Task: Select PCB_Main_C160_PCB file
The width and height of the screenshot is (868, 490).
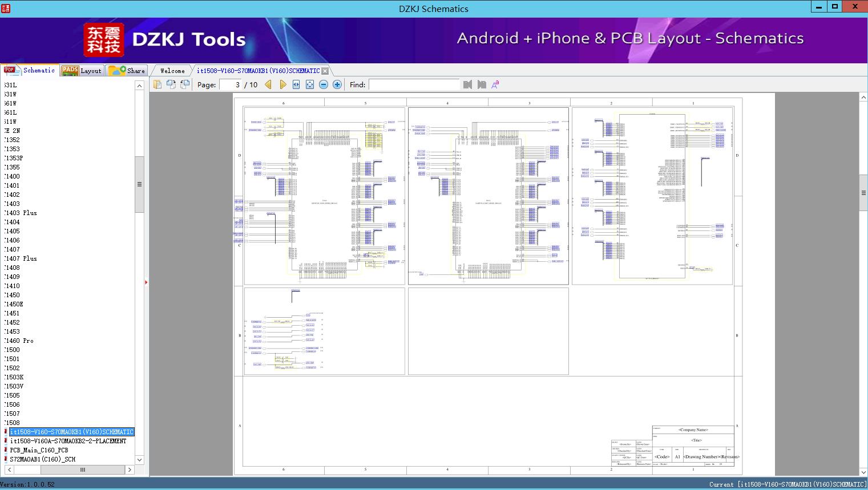Action: [x=39, y=450]
